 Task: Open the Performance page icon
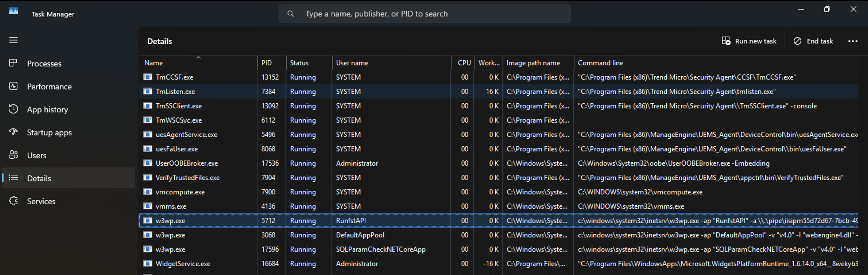tap(13, 86)
